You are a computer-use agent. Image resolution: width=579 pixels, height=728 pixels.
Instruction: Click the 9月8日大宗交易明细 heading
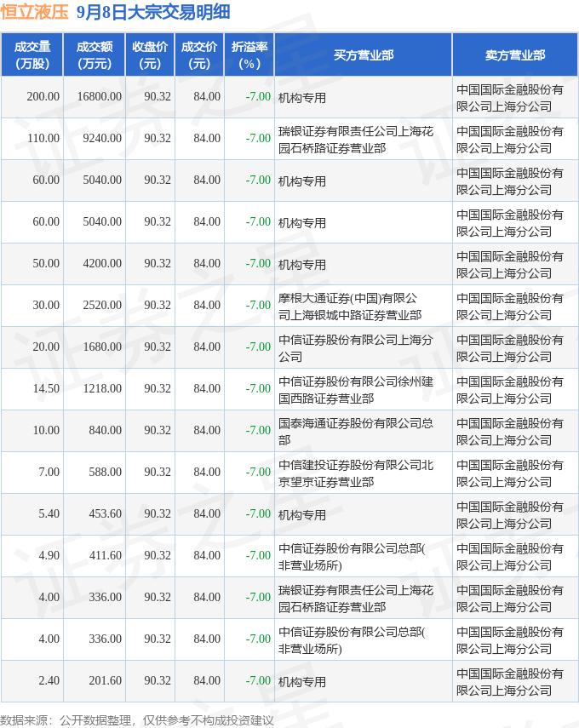153,12
